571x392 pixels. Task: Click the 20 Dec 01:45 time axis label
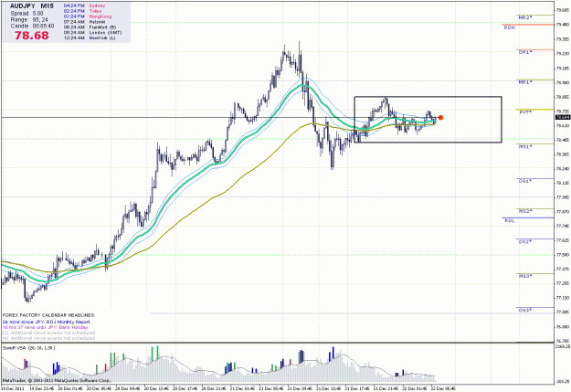point(71,388)
